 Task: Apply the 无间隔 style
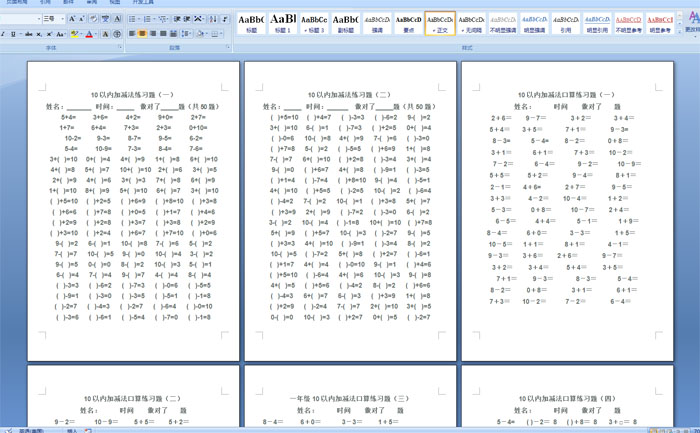coord(471,23)
